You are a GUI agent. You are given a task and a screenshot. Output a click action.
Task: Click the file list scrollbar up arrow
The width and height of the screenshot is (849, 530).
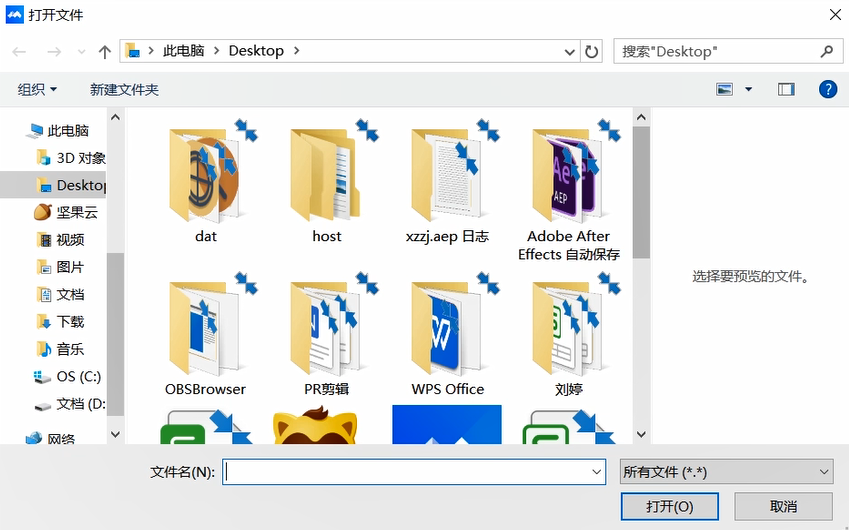(x=641, y=117)
